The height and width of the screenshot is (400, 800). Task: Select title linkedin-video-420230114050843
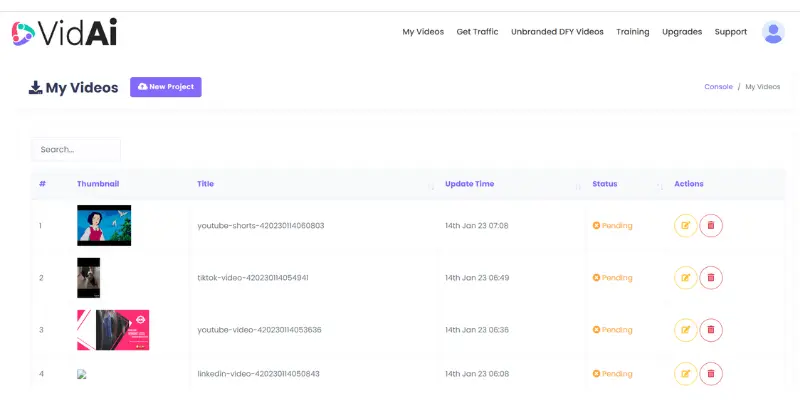[x=258, y=374]
